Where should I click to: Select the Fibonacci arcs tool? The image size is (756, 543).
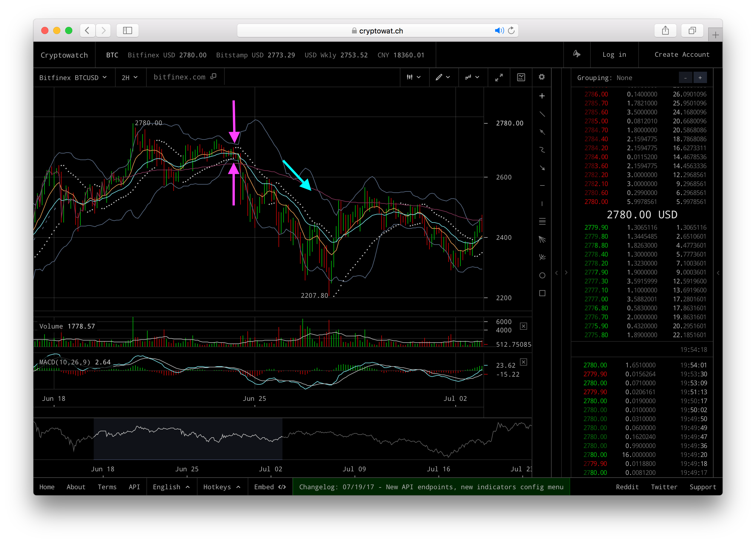(542, 257)
